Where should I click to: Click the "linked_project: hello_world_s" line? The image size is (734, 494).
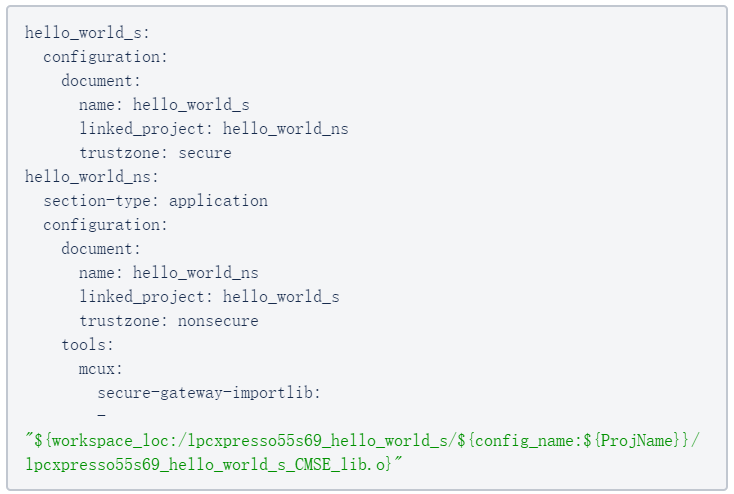(209, 297)
